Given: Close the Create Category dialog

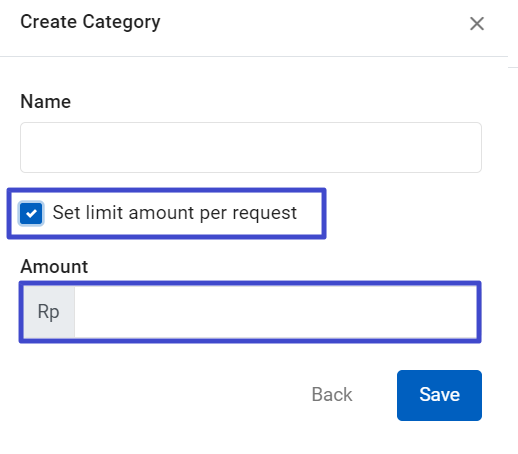Looking at the screenshot, I should [x=477, y=24].
